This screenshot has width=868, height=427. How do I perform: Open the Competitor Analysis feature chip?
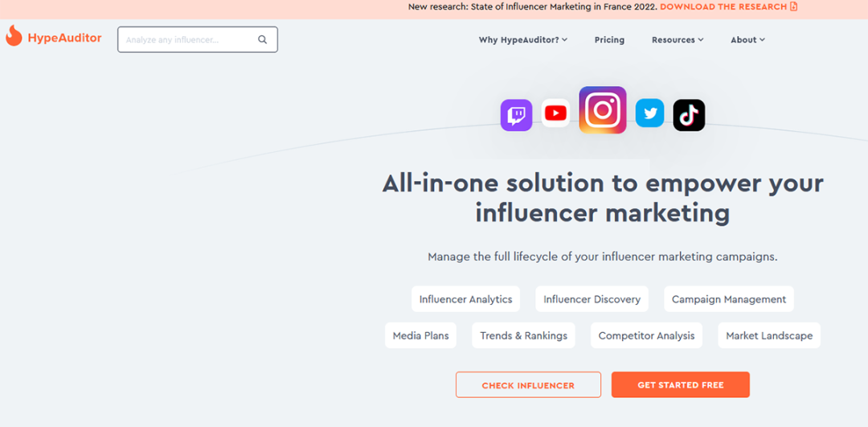pos(646,335)
